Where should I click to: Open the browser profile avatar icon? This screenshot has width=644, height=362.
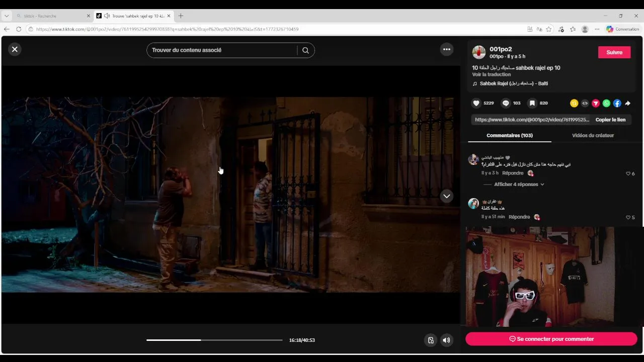pos(585,29)
